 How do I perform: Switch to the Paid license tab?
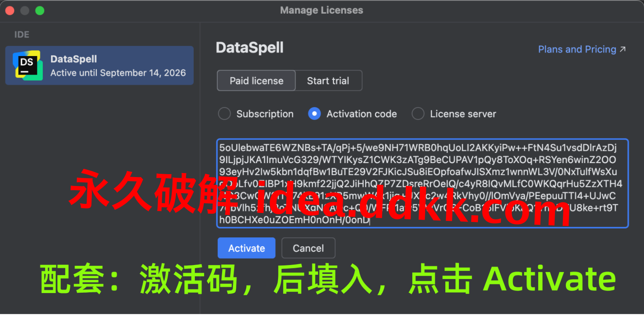click(256, 80)
